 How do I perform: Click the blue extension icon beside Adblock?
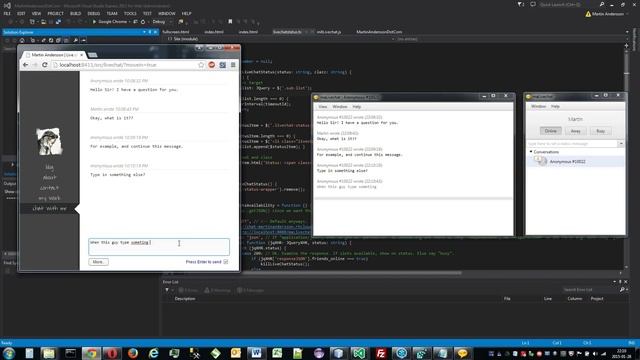point(222,65)
